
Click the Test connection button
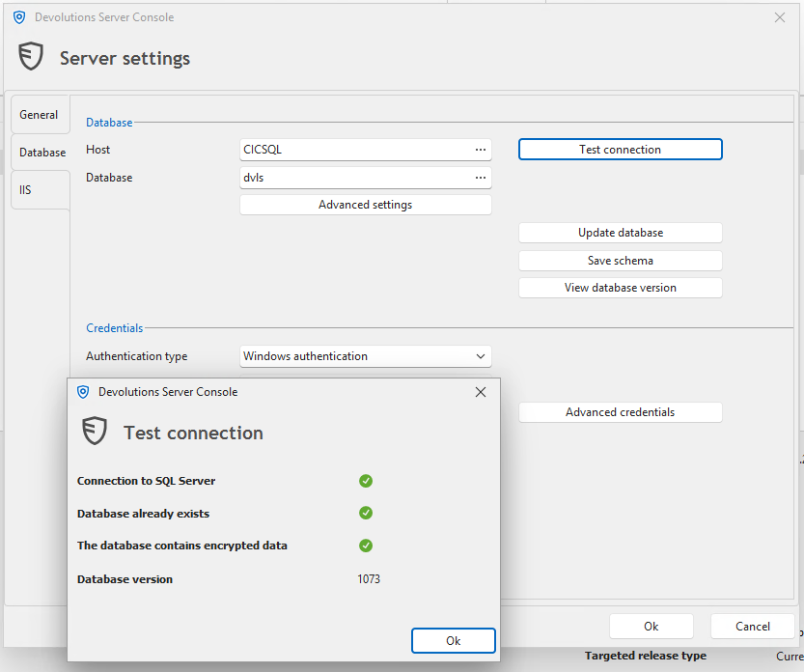tap(621, 150)
